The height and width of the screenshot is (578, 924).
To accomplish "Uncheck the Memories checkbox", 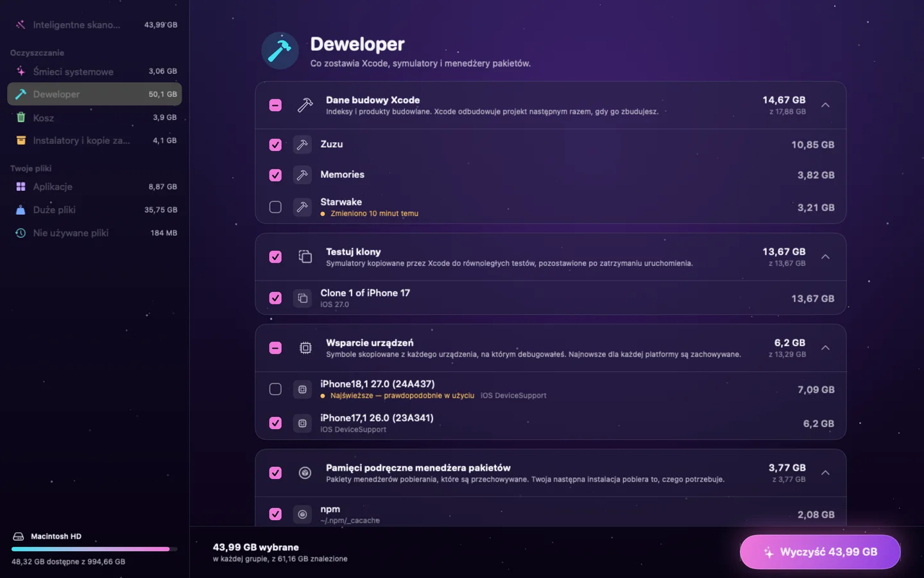I will (275, 175).
